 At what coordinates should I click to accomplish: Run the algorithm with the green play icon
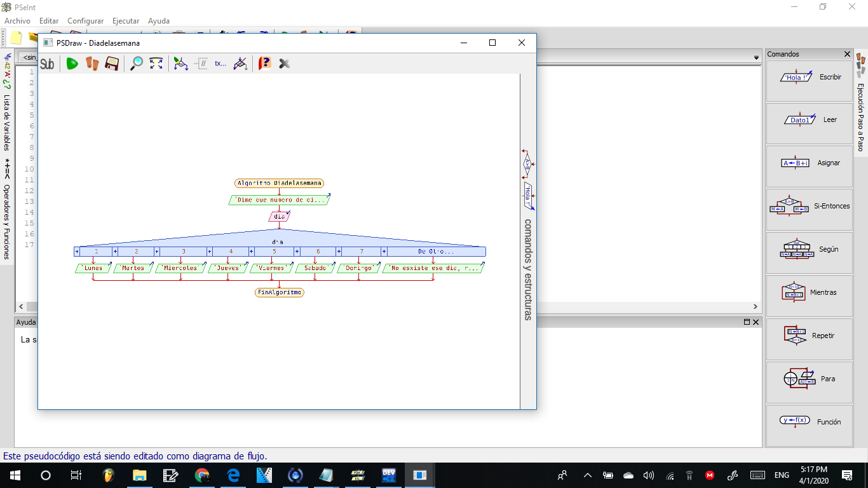pyautogui.click(x=72, y=64)
